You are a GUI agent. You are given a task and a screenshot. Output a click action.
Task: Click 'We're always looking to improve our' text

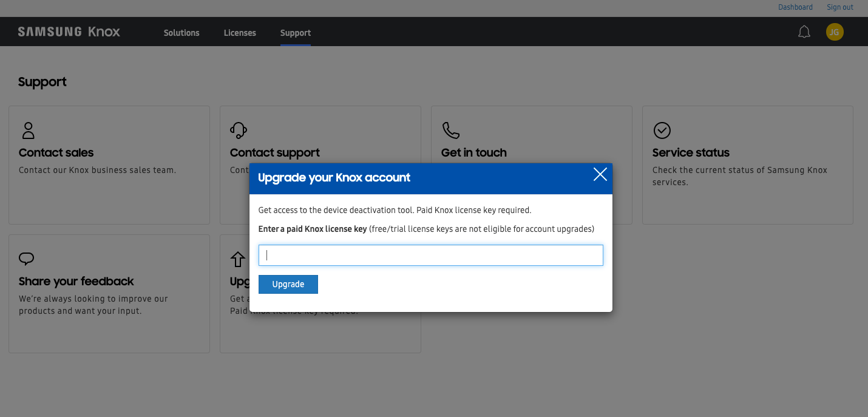coord(93,299)
